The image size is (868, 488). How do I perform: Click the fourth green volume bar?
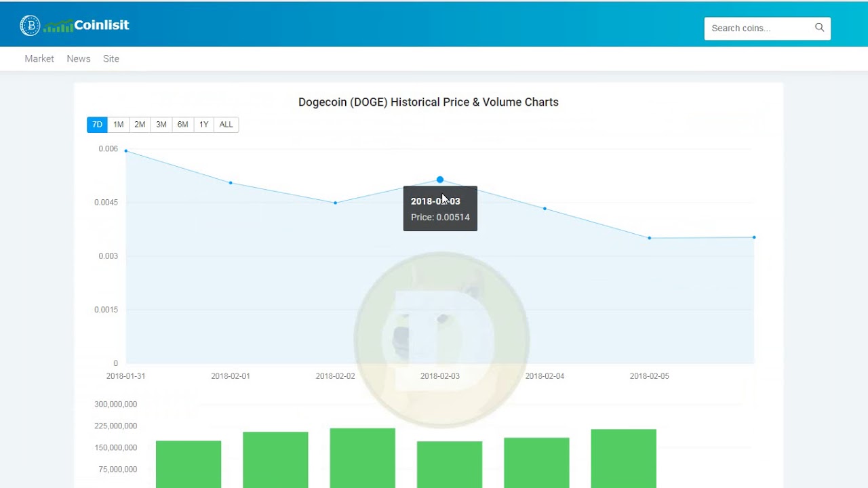point(450,465)
